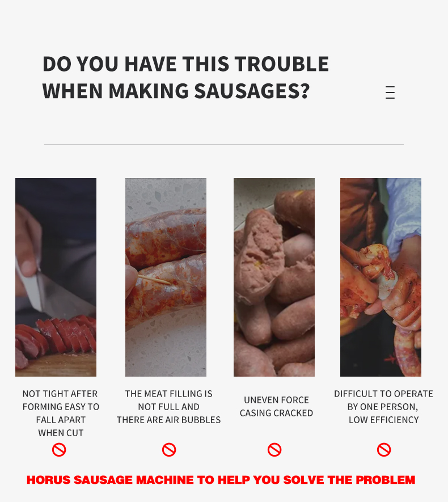Click 'DO YOU HAVE THIS TROUBLE' headline

(185, 64)
